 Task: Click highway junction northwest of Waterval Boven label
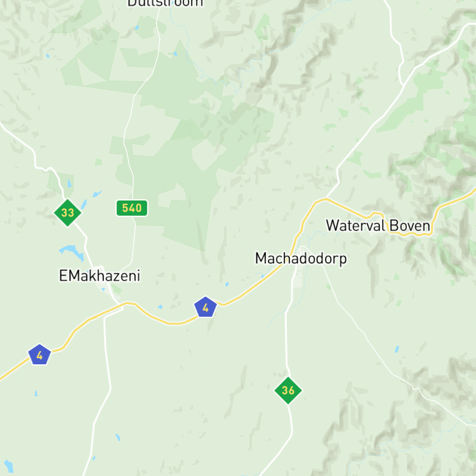point(326,199)
